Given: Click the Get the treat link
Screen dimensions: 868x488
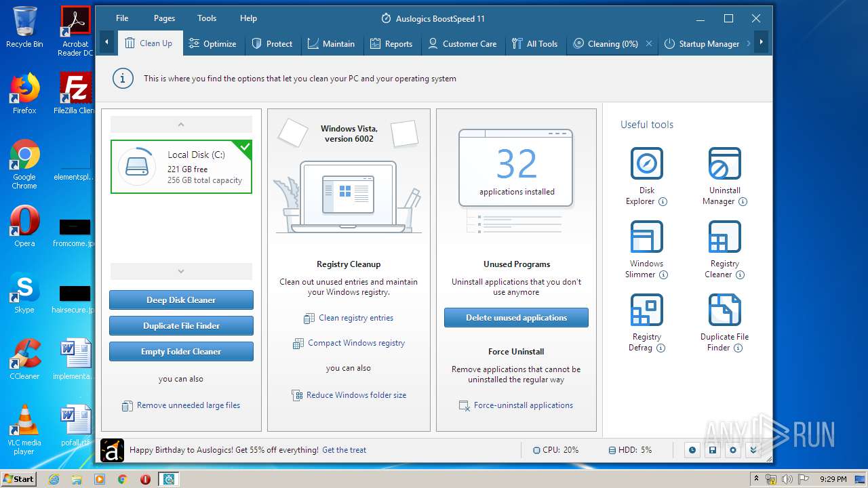Looking at the screenshot, I should pyautogui.click(x=344, y=450).
